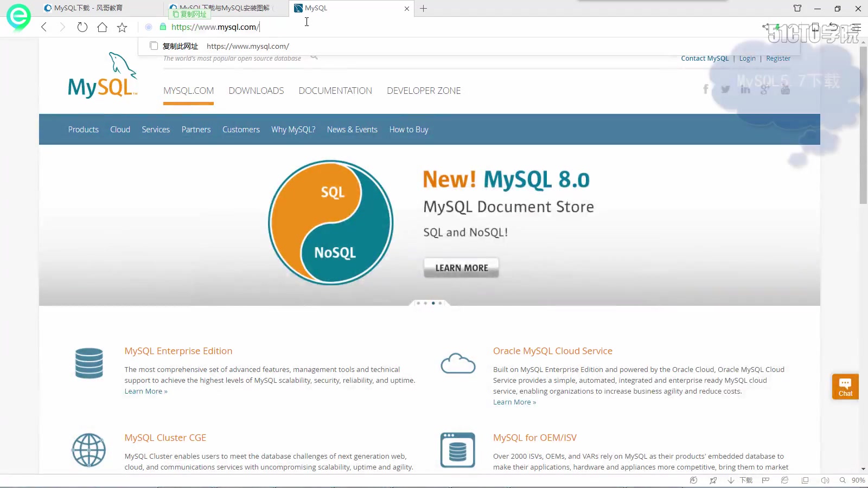Click the OEM/ISV database window icon
868x488 pixels.
coord(458,450)
